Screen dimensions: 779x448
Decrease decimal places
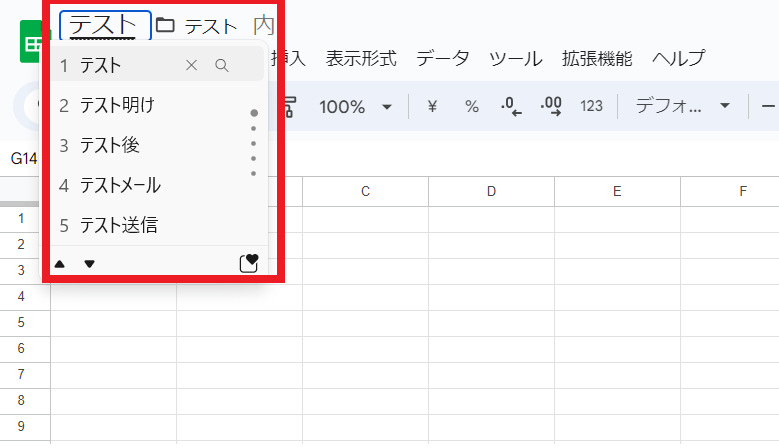[511, 106]
